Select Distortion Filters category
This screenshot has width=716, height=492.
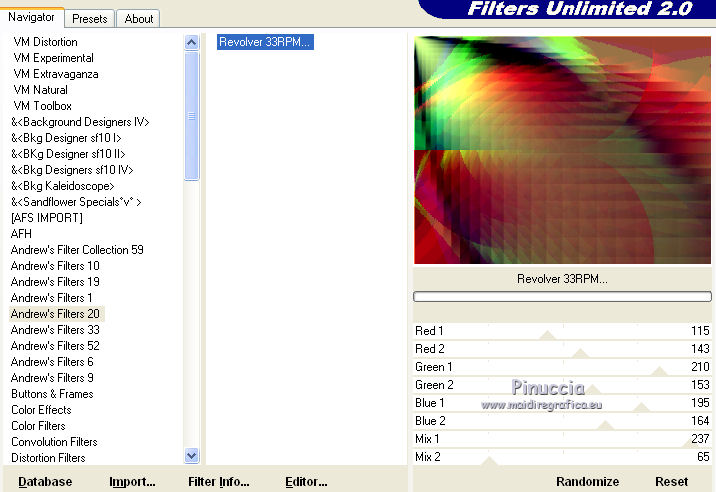(48, 458)
